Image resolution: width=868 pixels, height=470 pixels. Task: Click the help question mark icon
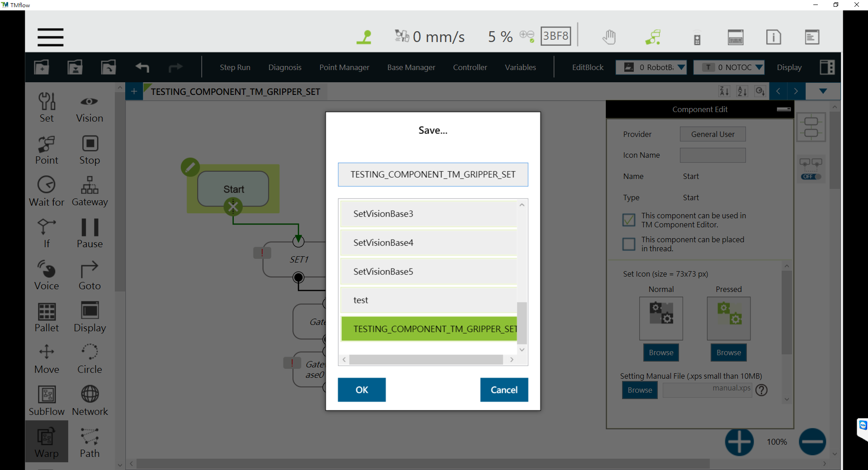[761, 390]
